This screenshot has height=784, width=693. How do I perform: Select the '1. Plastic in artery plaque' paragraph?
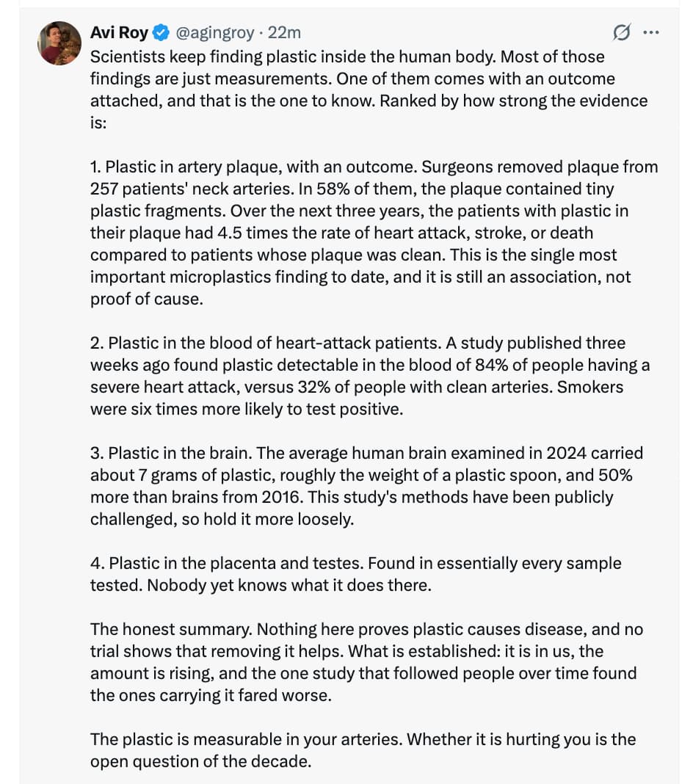(374, 233)
